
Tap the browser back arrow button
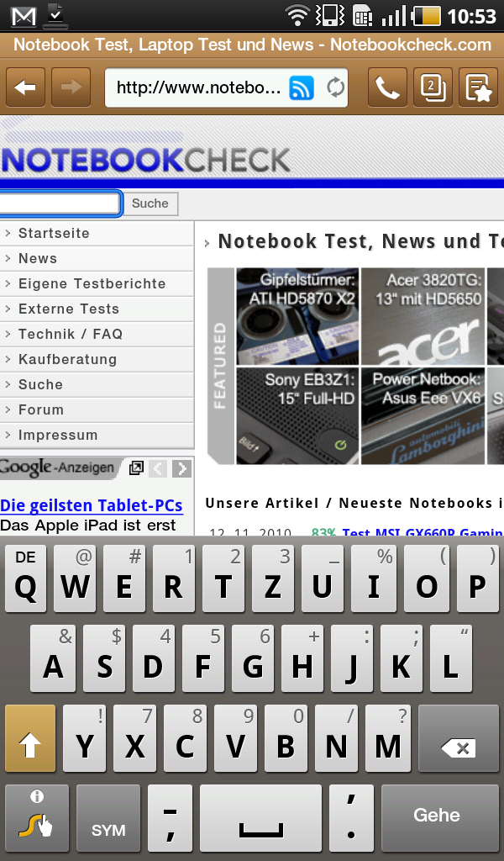pos(25,87)
